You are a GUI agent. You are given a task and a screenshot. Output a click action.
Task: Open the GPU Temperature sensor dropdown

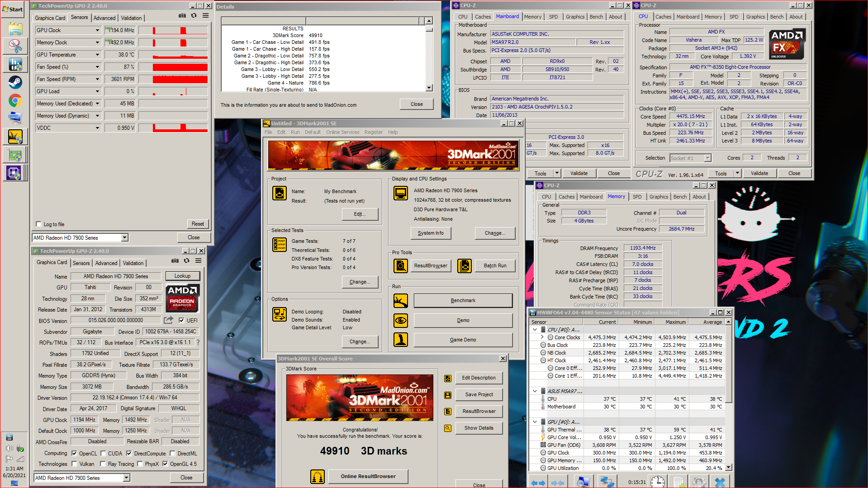(97, 55)
